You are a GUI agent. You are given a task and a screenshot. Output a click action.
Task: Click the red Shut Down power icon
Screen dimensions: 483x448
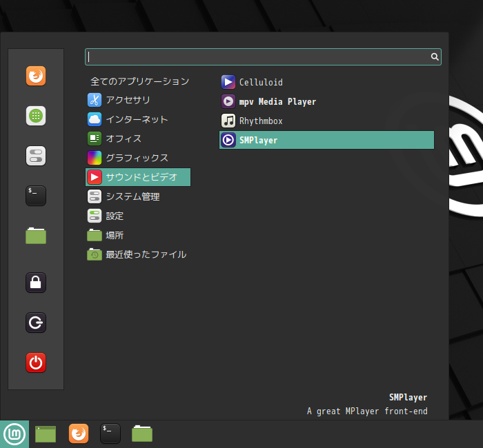[36, 363]
